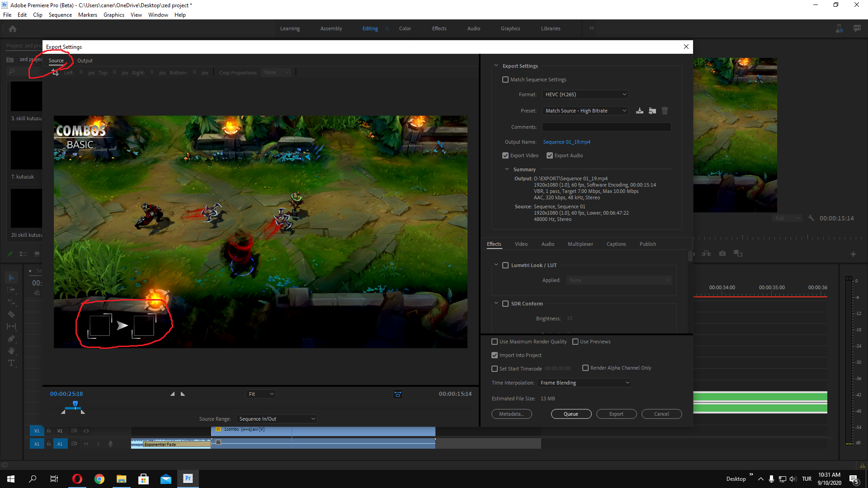
Task: Click the Set In Point marker
Action: pos(172,394)
